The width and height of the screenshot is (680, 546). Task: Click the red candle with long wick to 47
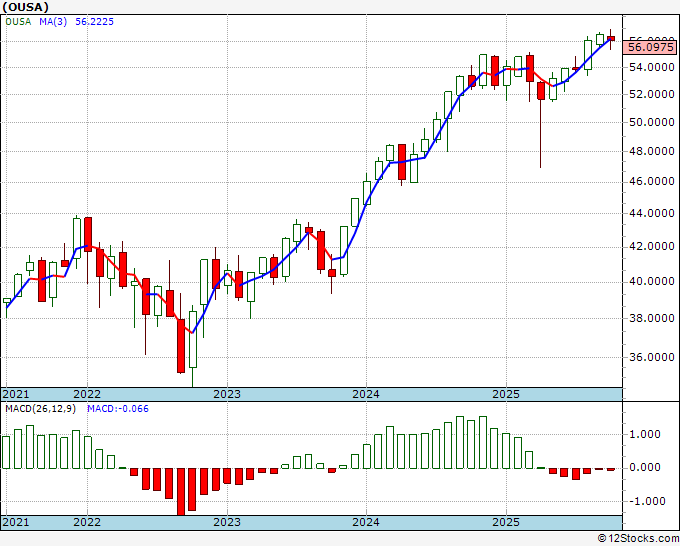(x=541, y=91)
